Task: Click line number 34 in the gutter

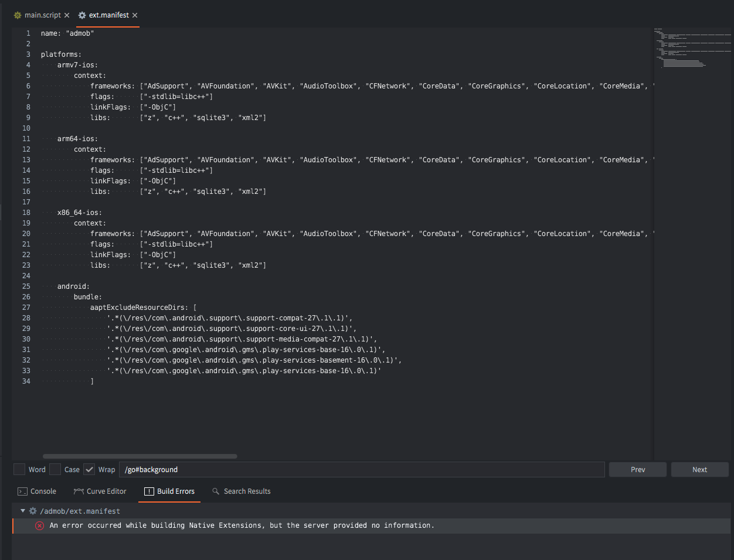Action: 26,381
